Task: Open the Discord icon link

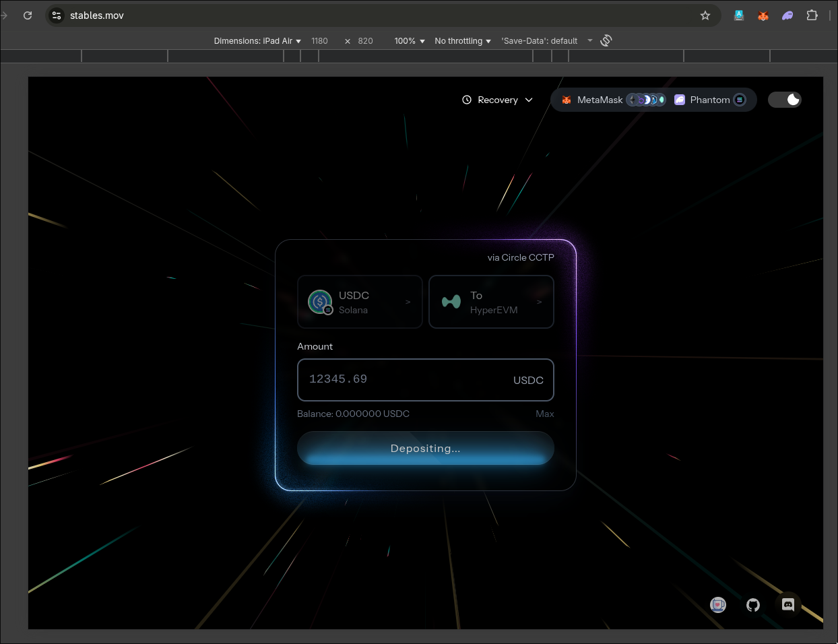Action: point(787,605)
